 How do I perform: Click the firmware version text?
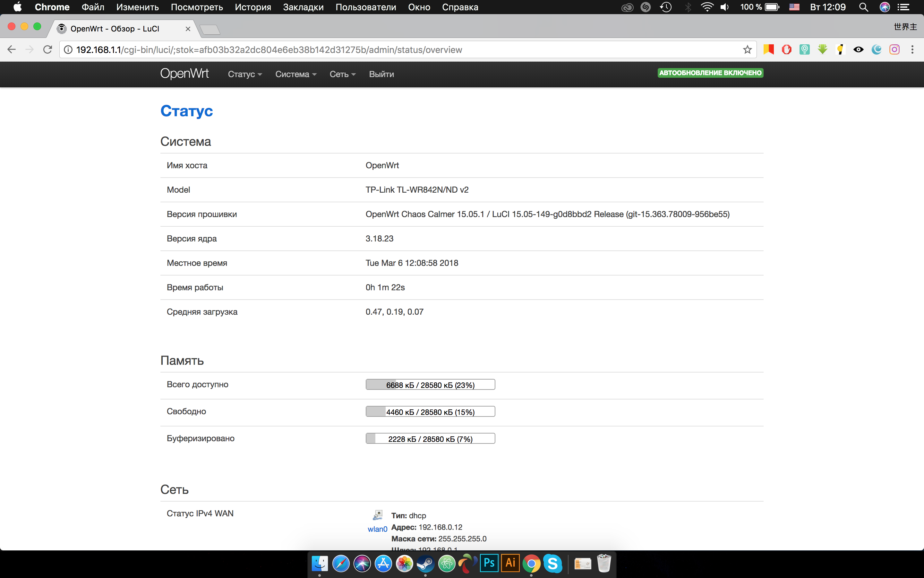[548, 214]
